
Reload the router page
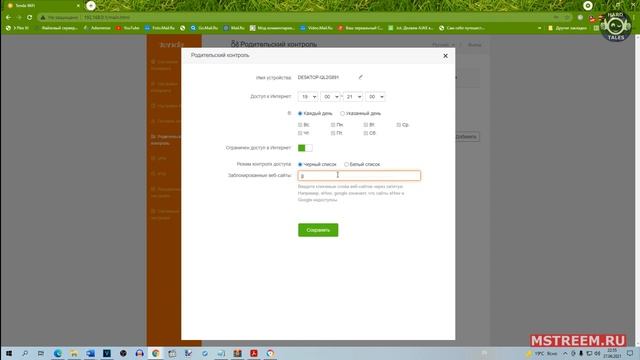pos(29,17)
